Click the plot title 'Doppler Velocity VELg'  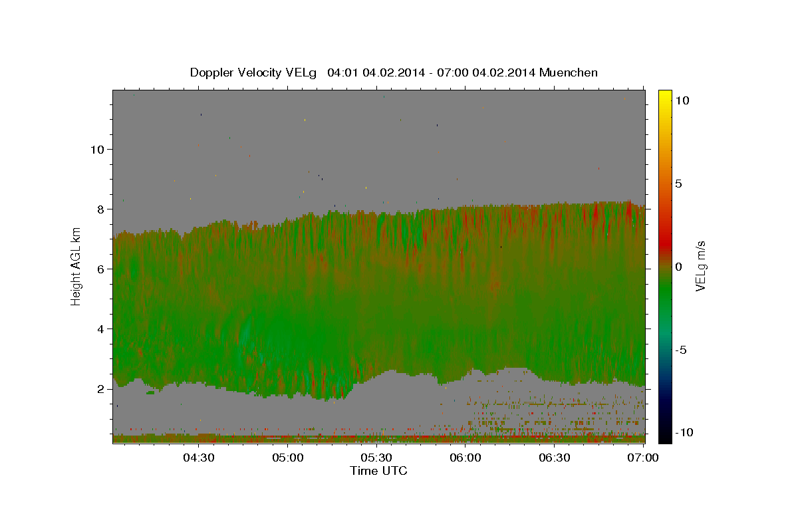pos(254,72)
